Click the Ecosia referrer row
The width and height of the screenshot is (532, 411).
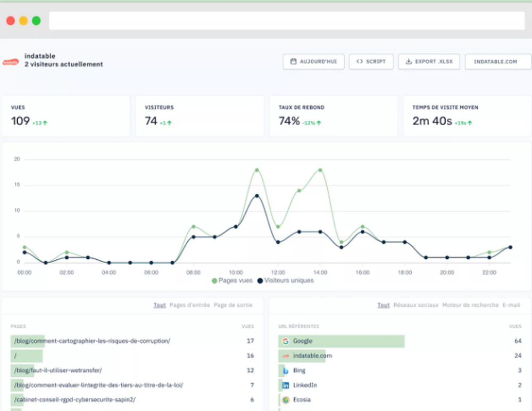[x=401, y=400]
